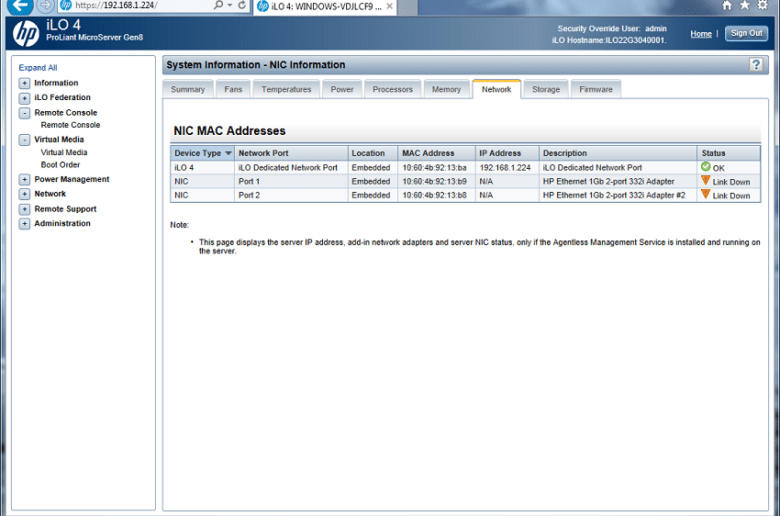Switch to the Memory tab
The image size is (780, 516).
pos(446,90)
